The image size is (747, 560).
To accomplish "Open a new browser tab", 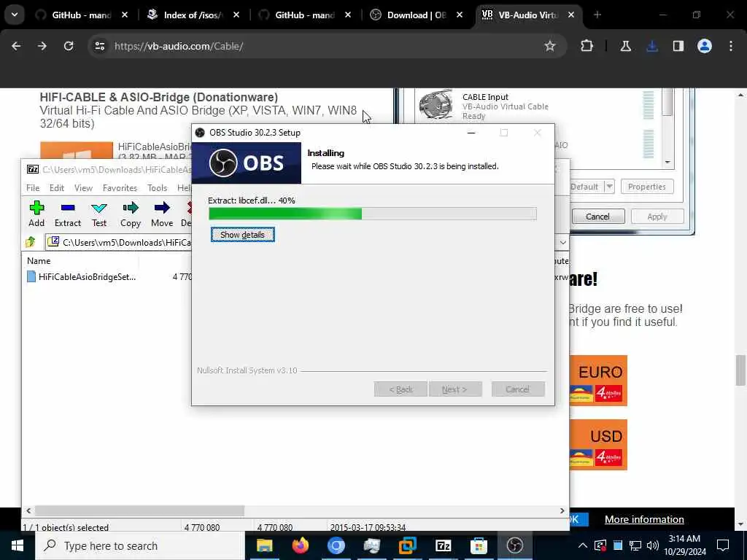I will coord(597,15).
